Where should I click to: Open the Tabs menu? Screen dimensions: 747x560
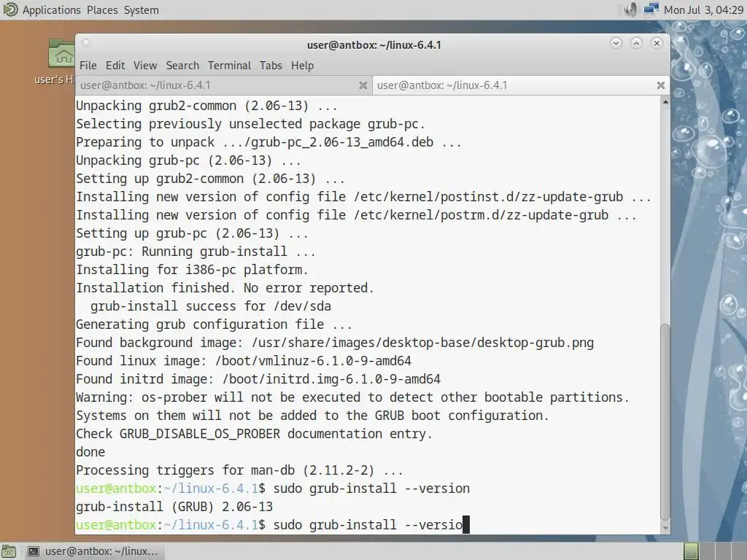[x=271, y=65]
